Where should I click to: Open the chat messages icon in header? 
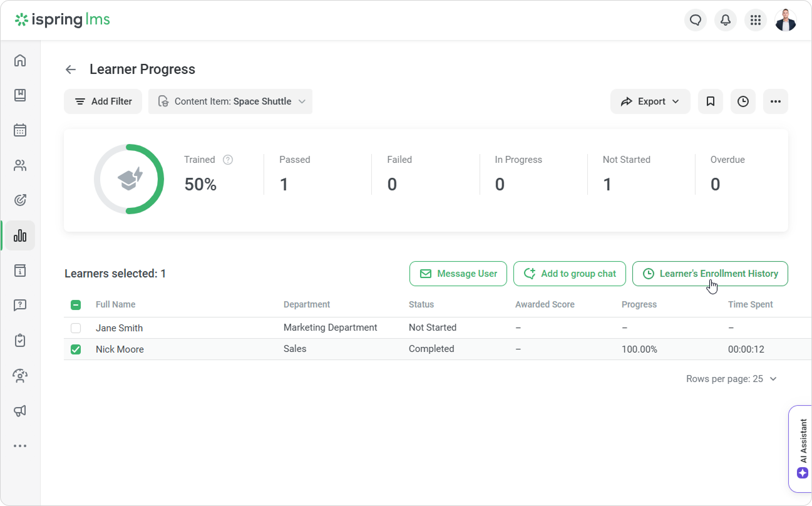click(x=696, y=20)
